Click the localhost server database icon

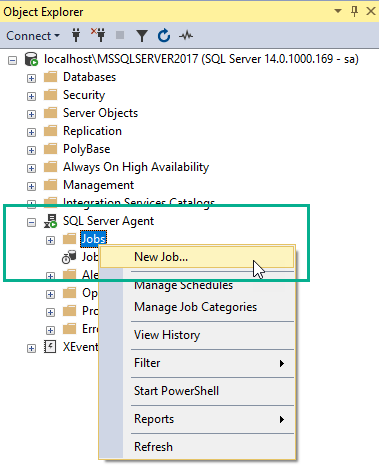pos(31,59)
